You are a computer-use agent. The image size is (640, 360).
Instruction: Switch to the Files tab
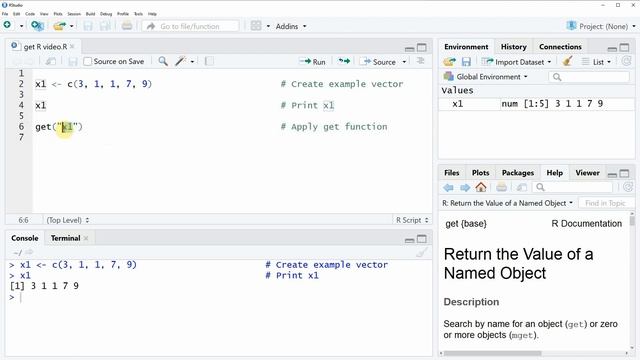point(451,173)
